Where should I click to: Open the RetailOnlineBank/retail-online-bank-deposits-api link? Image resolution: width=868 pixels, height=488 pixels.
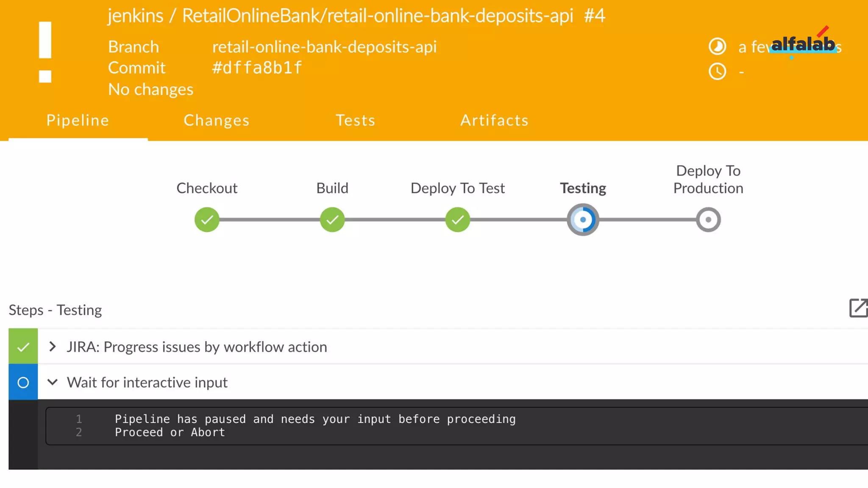click(377, 16)
